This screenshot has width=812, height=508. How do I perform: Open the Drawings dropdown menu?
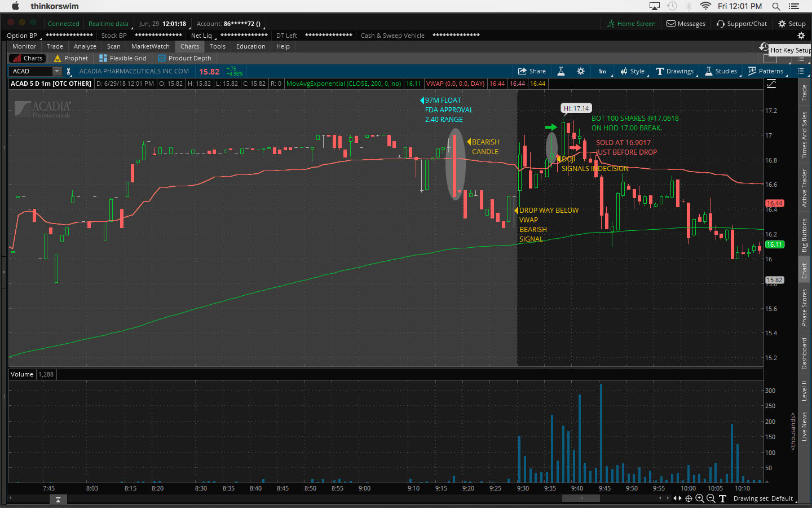point(675,71)
